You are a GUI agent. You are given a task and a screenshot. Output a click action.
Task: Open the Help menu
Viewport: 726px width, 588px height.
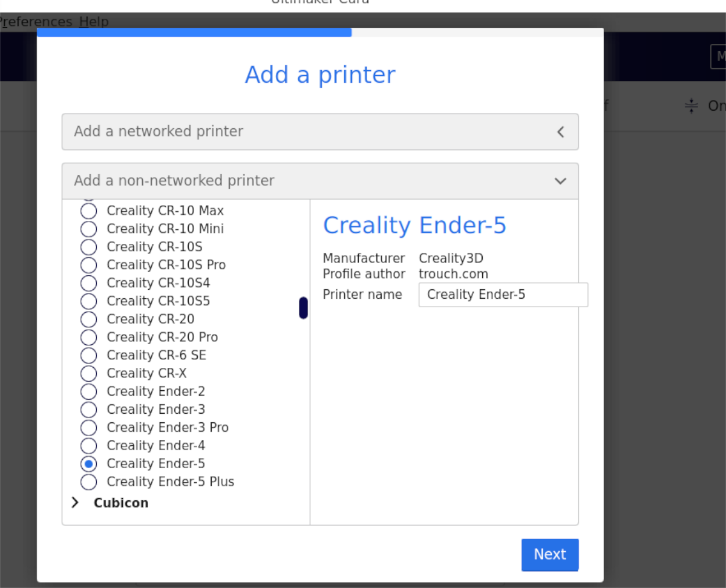[94, 22]
